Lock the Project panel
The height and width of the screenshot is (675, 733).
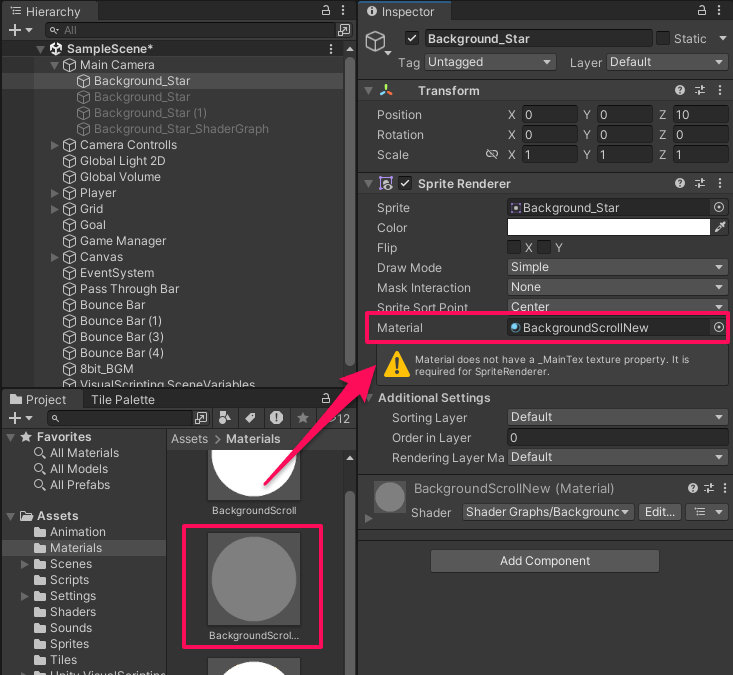click(x=326, y=398)
